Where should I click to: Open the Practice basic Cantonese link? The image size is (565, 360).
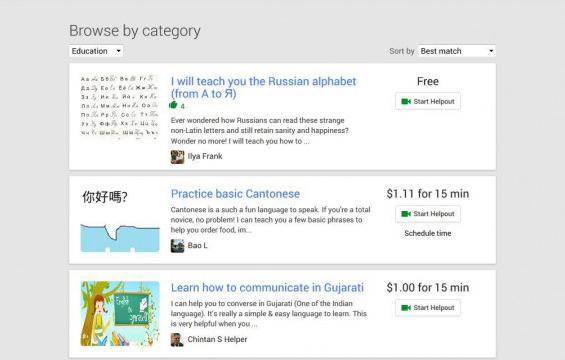pyautogui.click(x=235, y=194)
